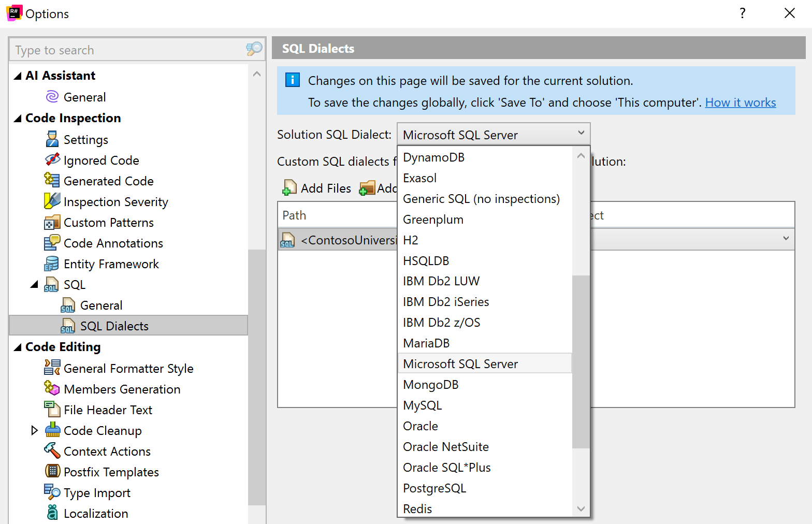Open the Inspection Severity icon
This screenshot has width=812, height=524.
click(x=52, y=201)
